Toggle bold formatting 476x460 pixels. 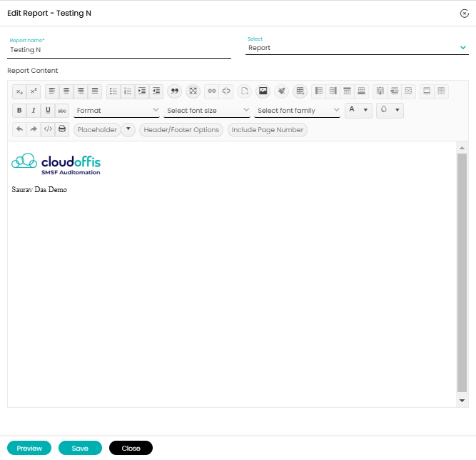tap(19, 111)
